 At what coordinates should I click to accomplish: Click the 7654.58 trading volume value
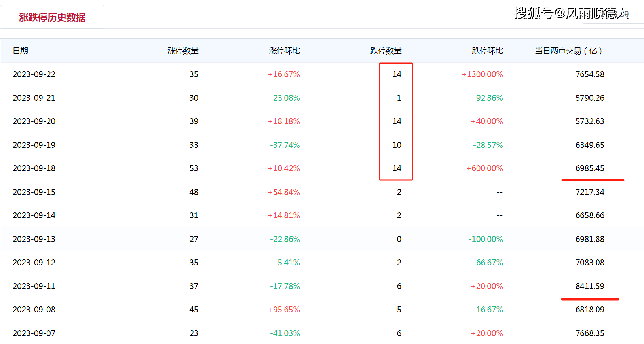[x=590, y=74]
